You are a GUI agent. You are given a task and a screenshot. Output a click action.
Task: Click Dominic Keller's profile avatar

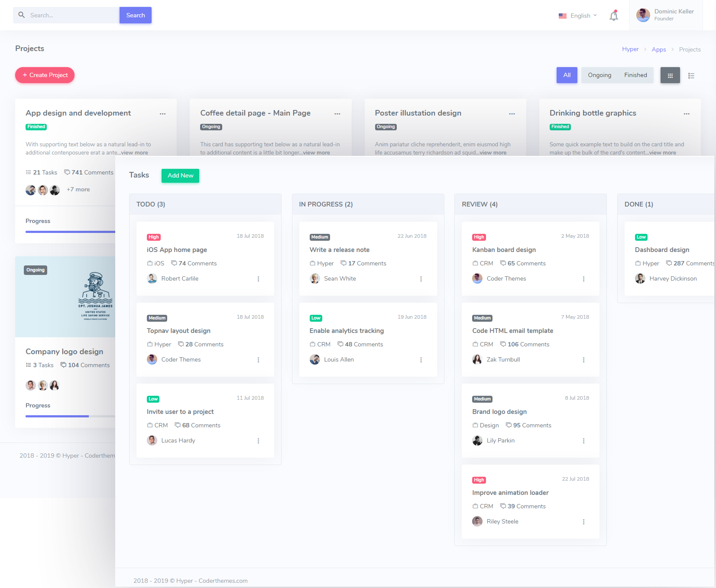[x=643, y=15]
